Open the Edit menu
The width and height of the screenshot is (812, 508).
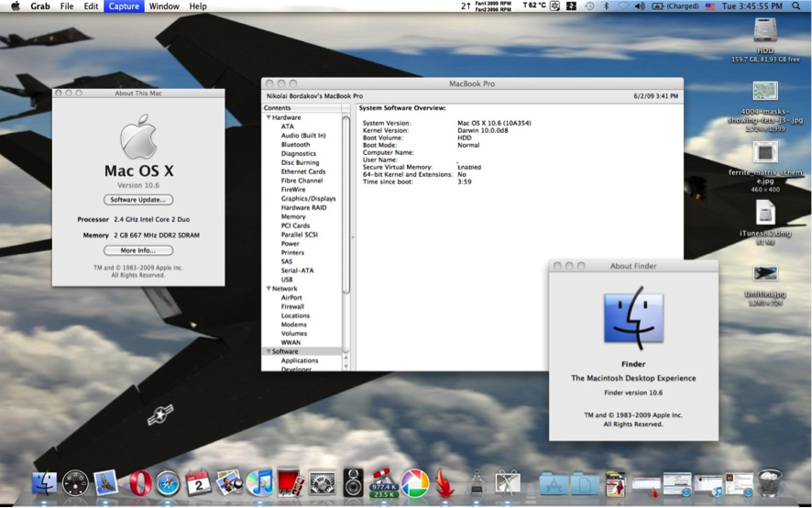pos(91,6)
